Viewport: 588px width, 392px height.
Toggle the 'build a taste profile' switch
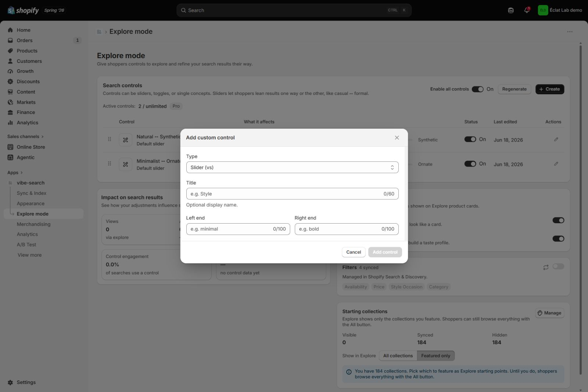coord(558,239)
